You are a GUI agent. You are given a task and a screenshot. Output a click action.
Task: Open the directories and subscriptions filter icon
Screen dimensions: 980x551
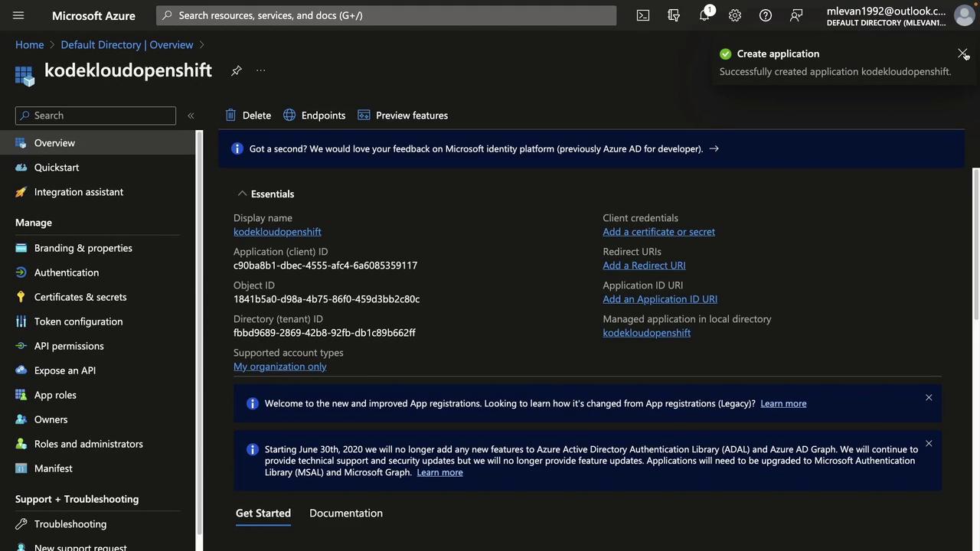(x=674, y=15)
